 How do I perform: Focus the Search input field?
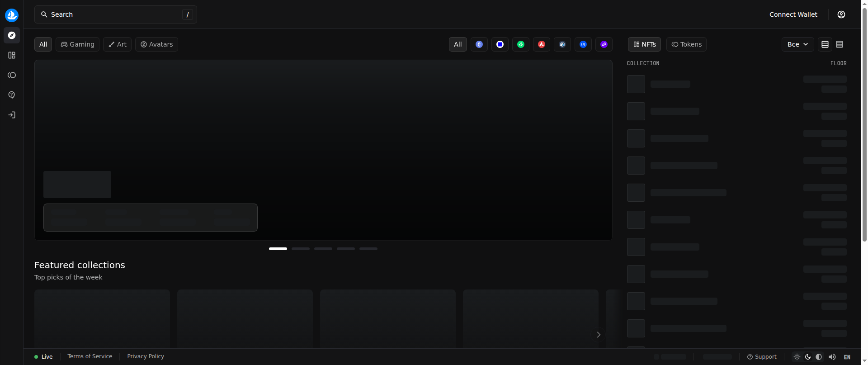point(116,14)
